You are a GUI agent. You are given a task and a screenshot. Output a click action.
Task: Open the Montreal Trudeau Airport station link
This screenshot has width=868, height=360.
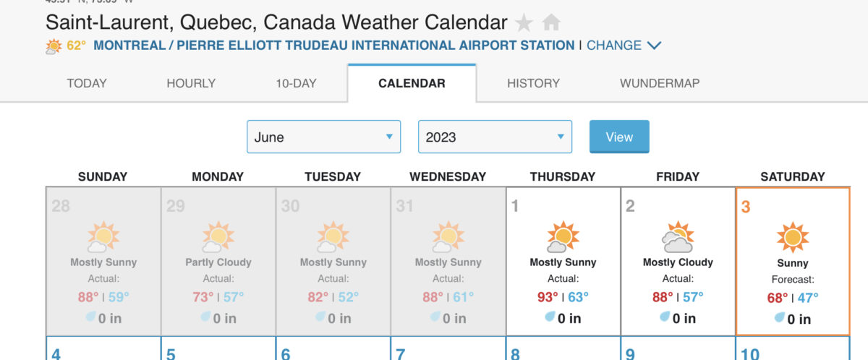tap(334, 46)
